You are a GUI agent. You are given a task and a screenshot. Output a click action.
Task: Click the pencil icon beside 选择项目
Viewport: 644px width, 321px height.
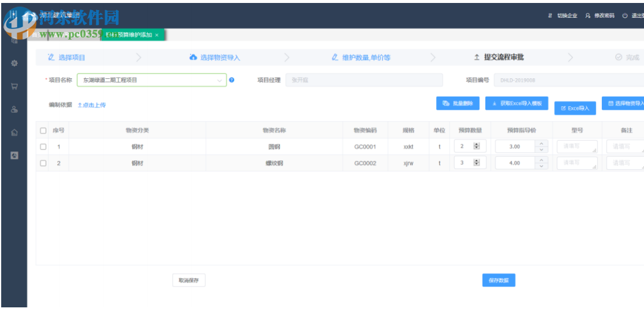51,58
